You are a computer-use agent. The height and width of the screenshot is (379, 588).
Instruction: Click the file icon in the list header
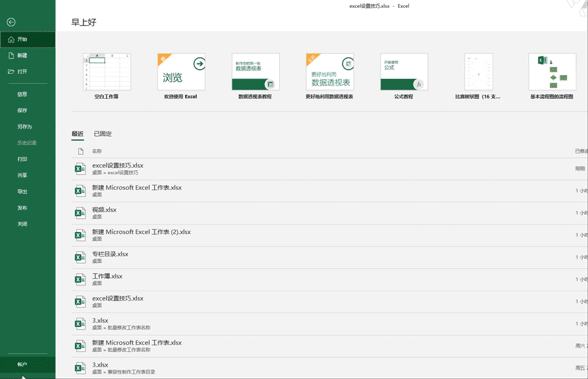tap(80, 151)
